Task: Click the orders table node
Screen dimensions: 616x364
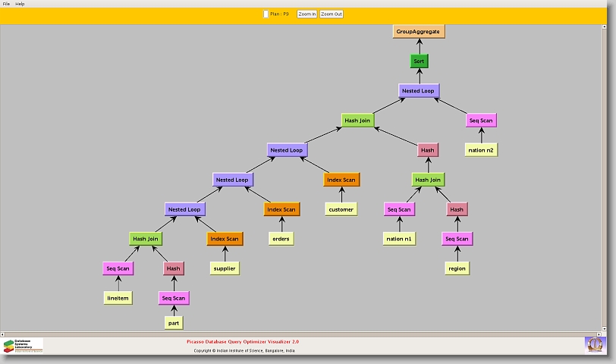Action: coord(281,239)
